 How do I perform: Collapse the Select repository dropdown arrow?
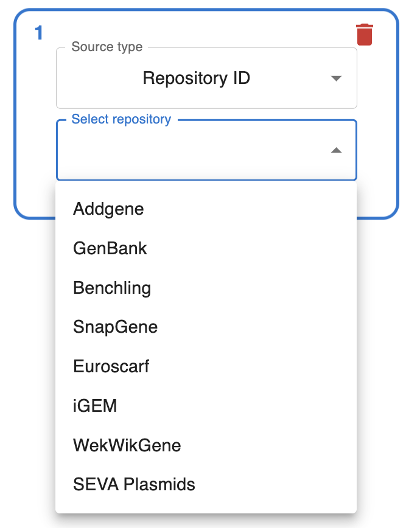click(336, 150)
